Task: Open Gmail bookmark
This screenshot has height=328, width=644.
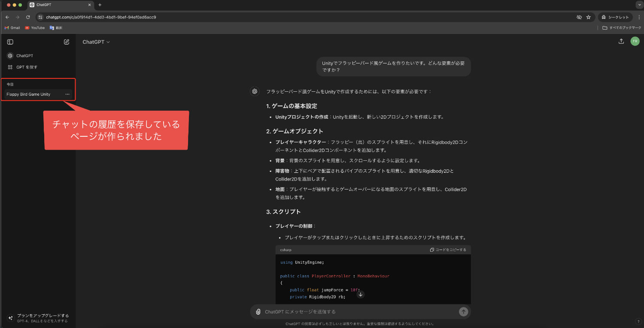Action: (12, 28)
